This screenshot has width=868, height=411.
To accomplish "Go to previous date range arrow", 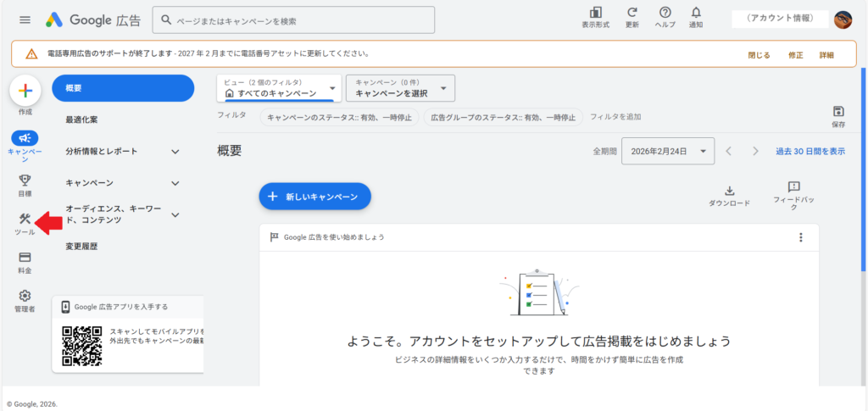I will [729, 151].
